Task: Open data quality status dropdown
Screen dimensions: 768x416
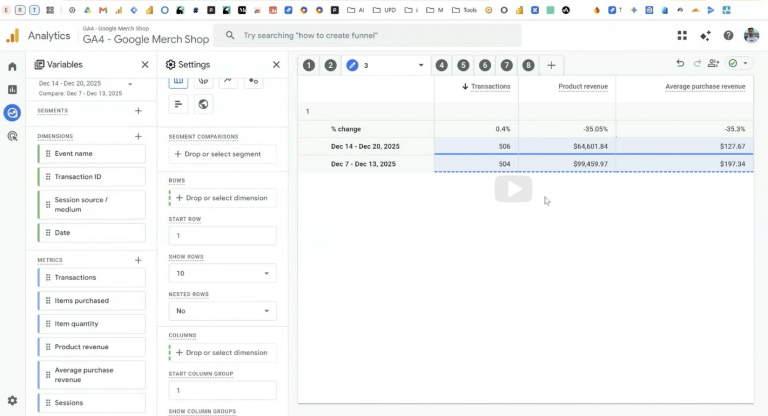Action: click(745, 63)
